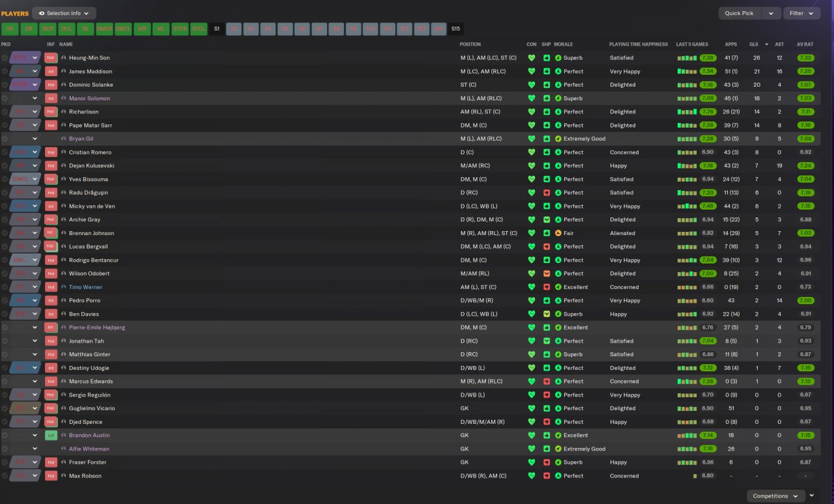Click Timo Werner's player info icon
This screenshot has height=504, width=834.
[64, 287]
